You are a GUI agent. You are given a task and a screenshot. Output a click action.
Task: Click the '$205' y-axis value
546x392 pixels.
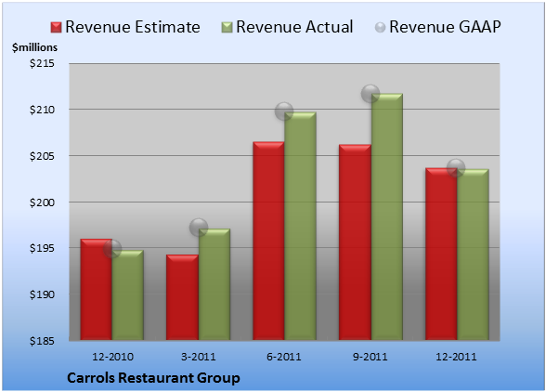pos(42,156)
